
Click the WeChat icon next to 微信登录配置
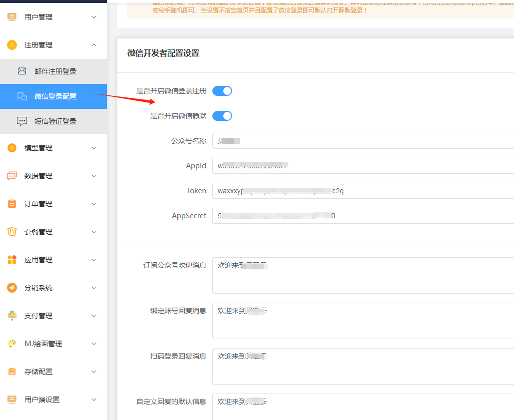click(x=22, y=95)
